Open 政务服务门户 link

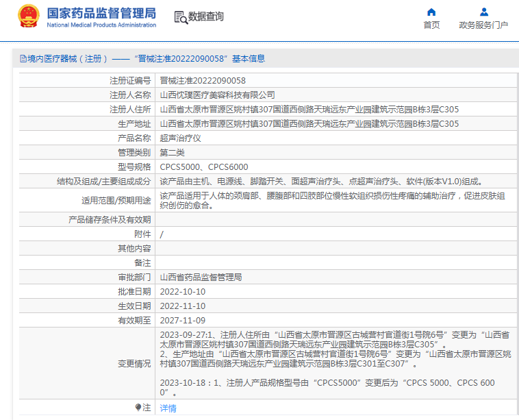coord(483,25)
